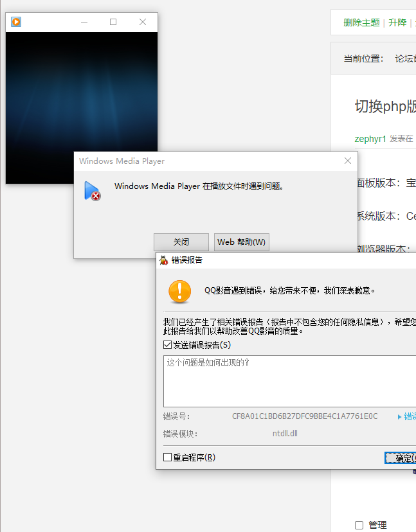Maximize the small media player window

coord(113,22)
